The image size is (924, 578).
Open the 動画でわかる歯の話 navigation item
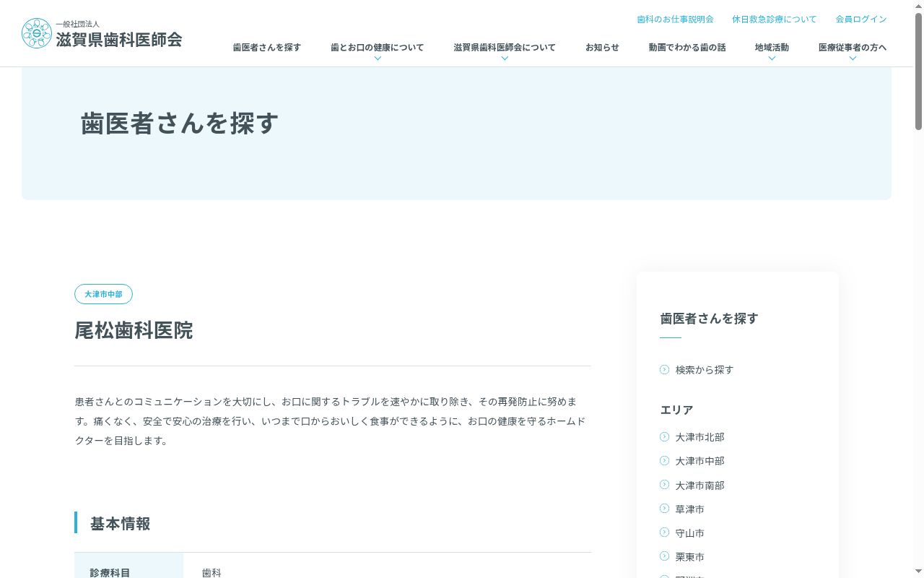coord(687,48)
